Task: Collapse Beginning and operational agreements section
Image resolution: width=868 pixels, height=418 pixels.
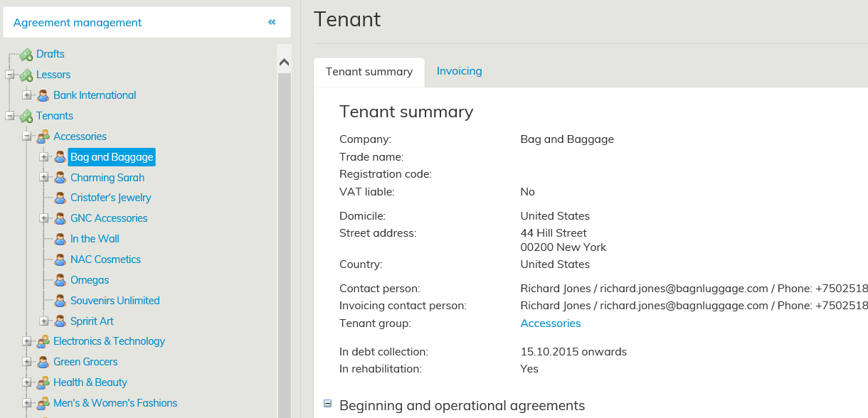Action: coord(328,404)
